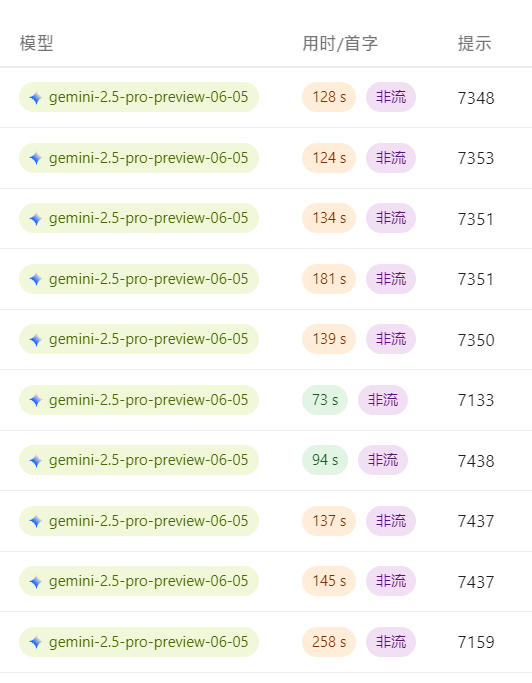Click Gemini sparkle icon beside prompt count 7348
Screen dimensions: 532x683
(36, 98)
